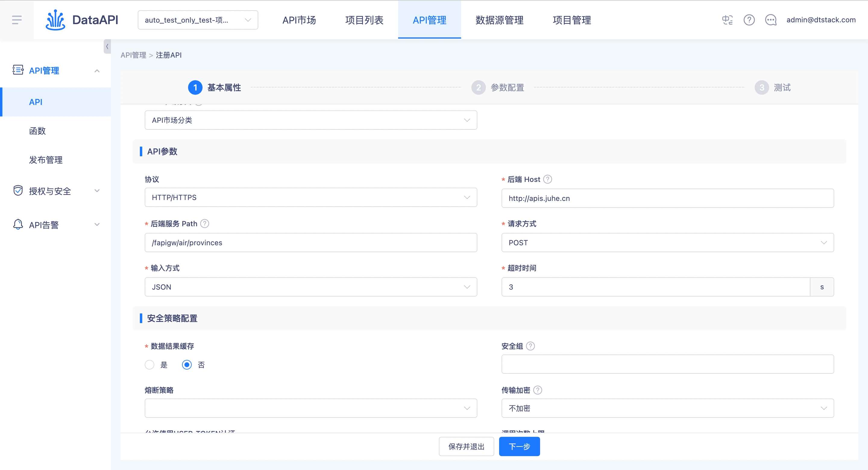Screen dimensions: 868x470
Task: Select API in the sidebar
Action: click(x=55, y=102)
